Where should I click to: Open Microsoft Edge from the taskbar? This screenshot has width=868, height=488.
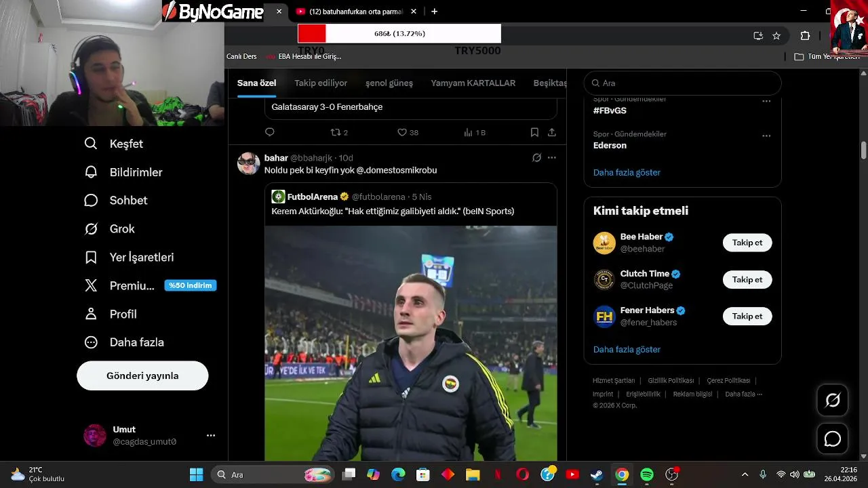click(x=398, y=474)
